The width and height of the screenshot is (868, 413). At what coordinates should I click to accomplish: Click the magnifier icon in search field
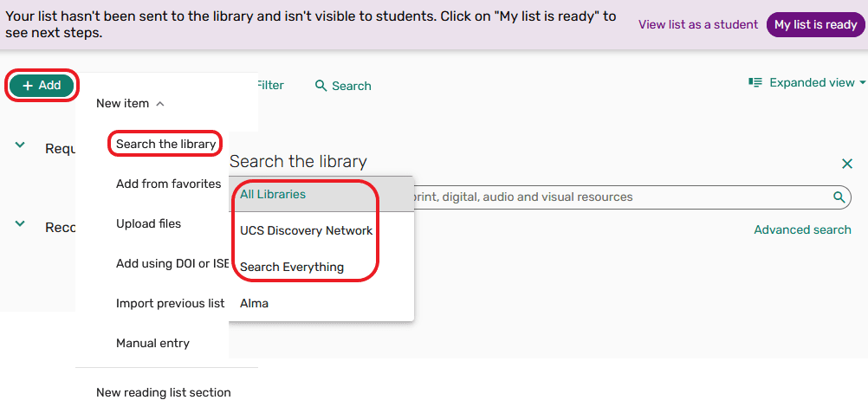[839, 197]
